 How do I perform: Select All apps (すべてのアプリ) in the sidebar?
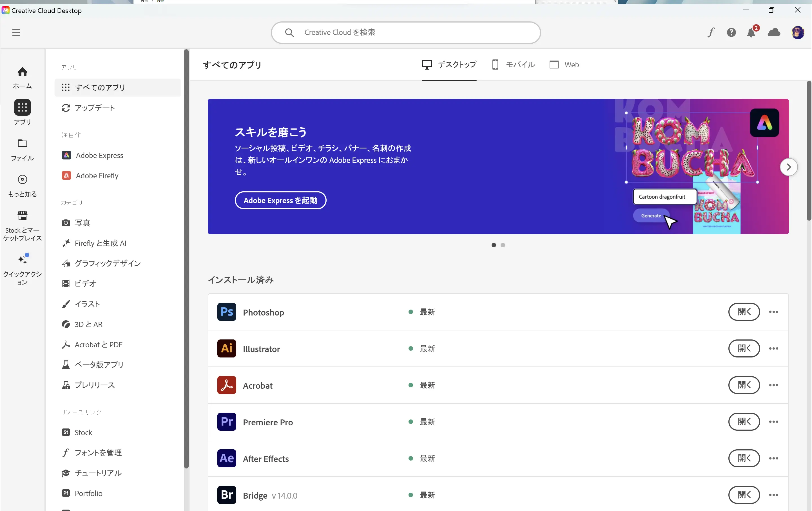pos(117,87)
